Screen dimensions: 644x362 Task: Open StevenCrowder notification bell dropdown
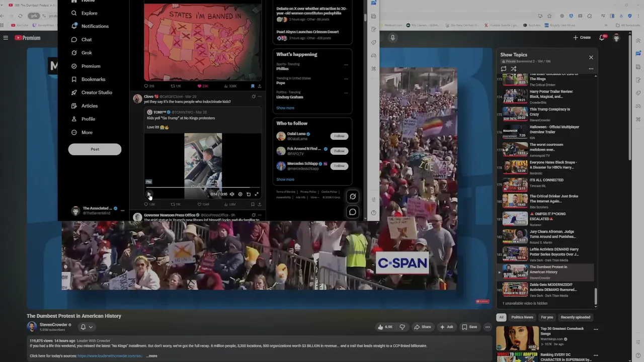click(x=87, y=327)
